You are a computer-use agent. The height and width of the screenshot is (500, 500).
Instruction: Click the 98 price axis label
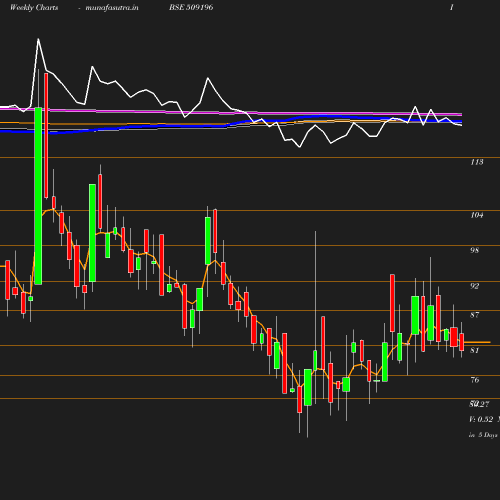pos(474,250)
